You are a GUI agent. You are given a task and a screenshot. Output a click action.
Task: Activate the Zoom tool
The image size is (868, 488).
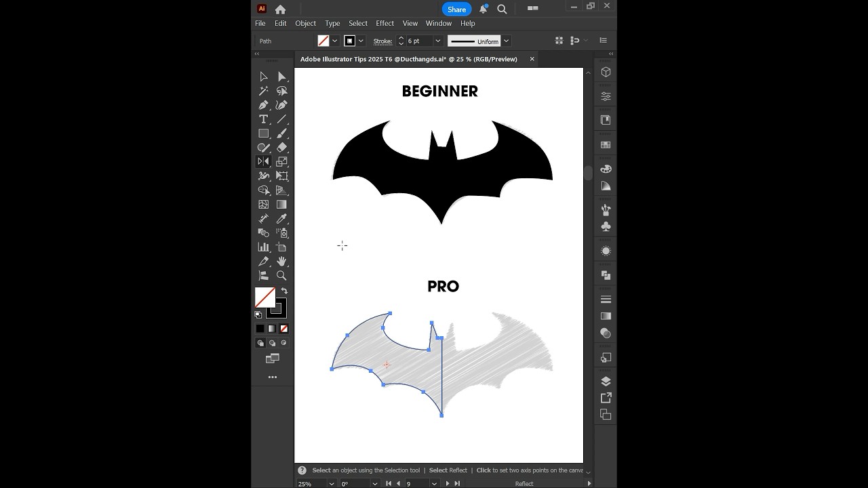click(281, 276)
